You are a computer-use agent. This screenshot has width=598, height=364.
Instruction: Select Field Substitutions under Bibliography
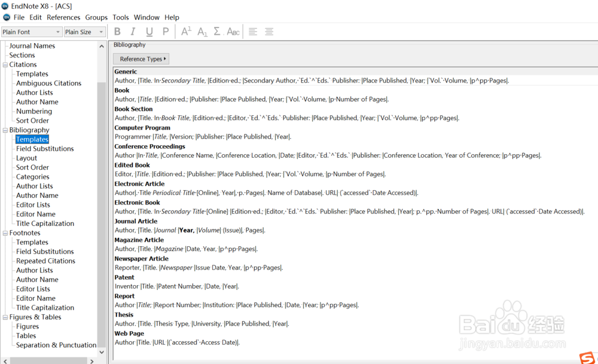click(45, 149)
